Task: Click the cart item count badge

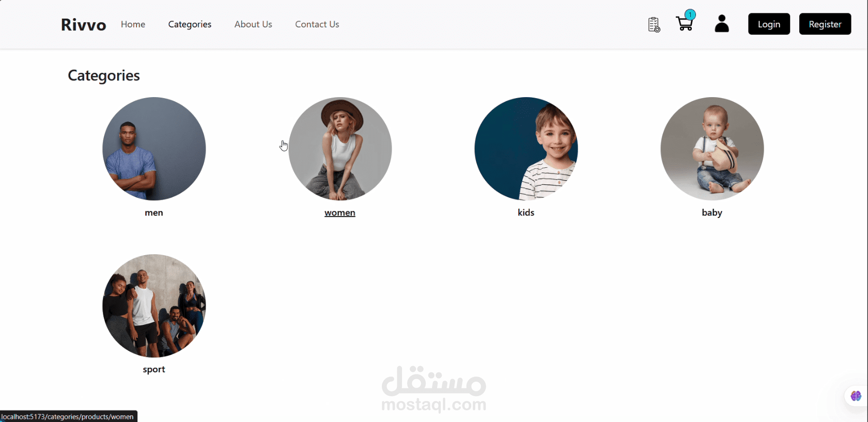Action: click(690, 15)
